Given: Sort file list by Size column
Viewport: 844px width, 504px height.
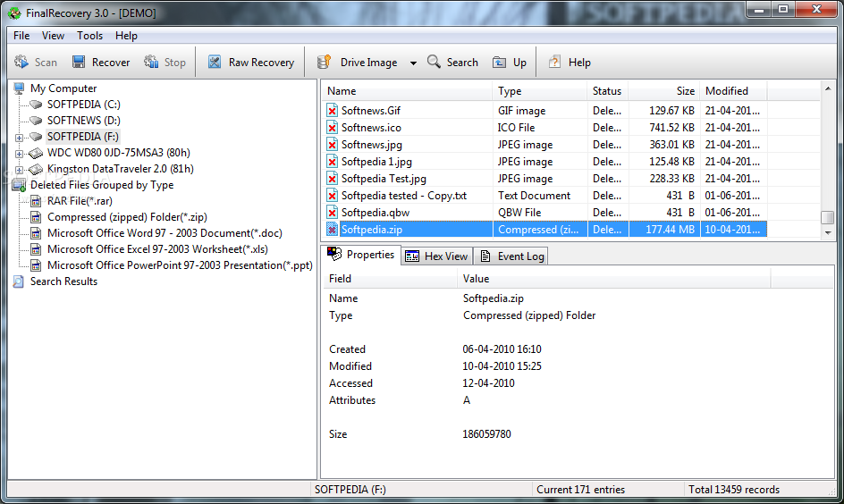Looking at the screenshot, I should (663, 91).
